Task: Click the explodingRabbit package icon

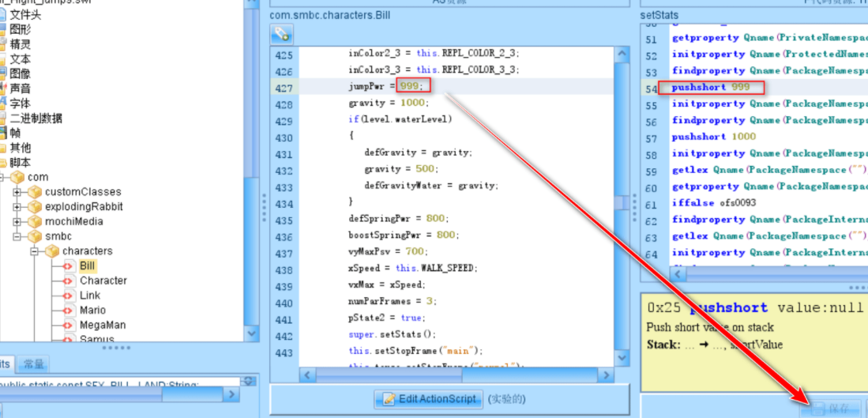Action: [35, 206]
